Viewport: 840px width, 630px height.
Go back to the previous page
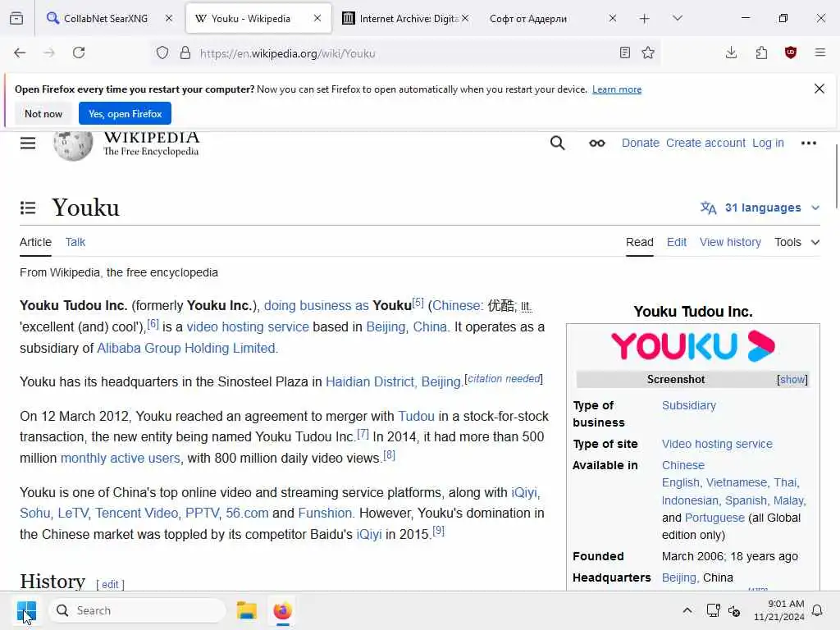(x=20, y=52)
